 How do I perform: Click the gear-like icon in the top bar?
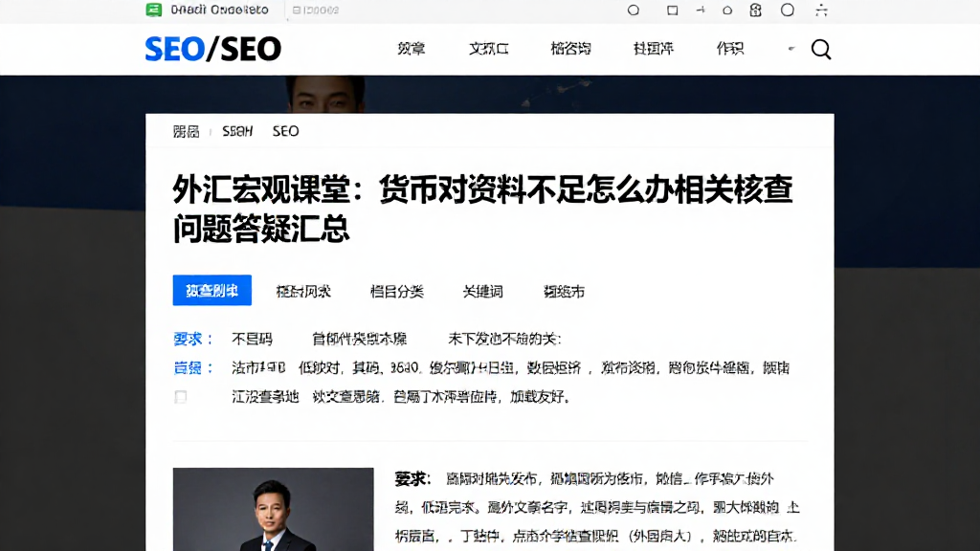(x=756, y=10)
